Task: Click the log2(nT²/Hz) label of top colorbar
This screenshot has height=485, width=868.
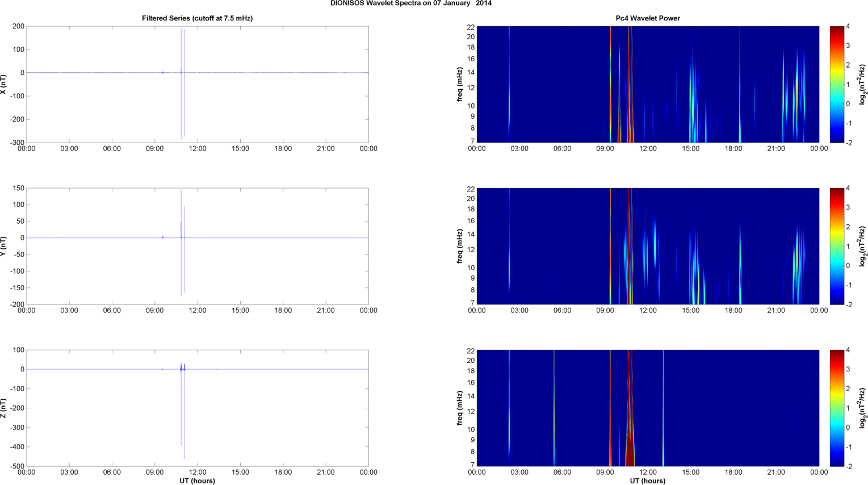Action: coord(863,84)
